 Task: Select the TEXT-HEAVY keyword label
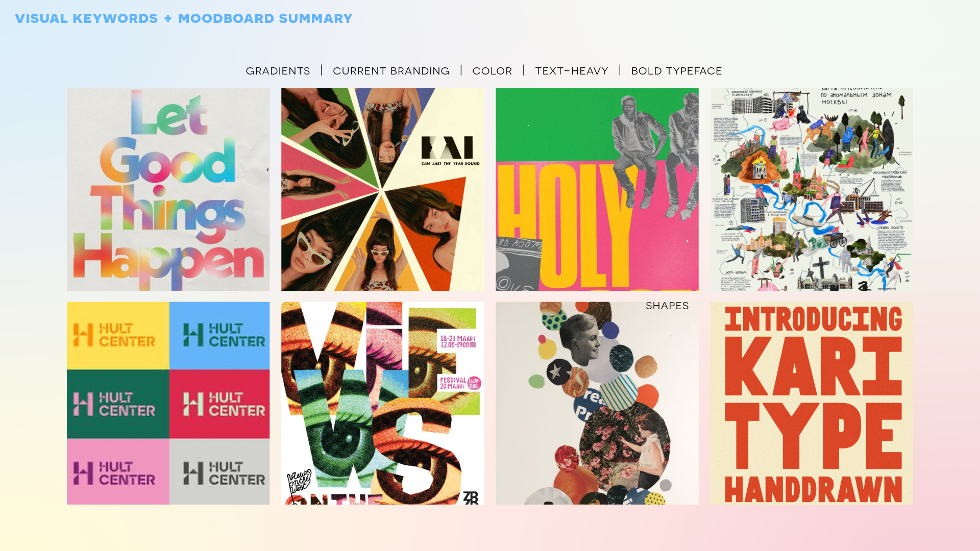click(572, 71)
